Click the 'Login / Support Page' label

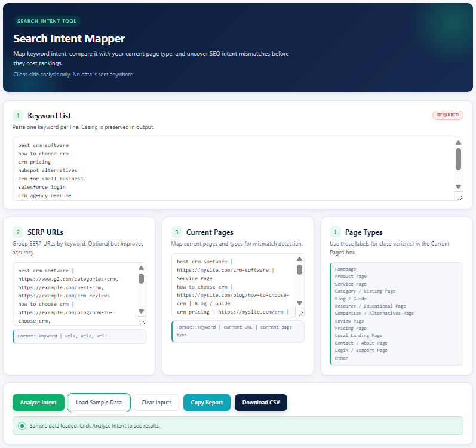coord(361,350)
